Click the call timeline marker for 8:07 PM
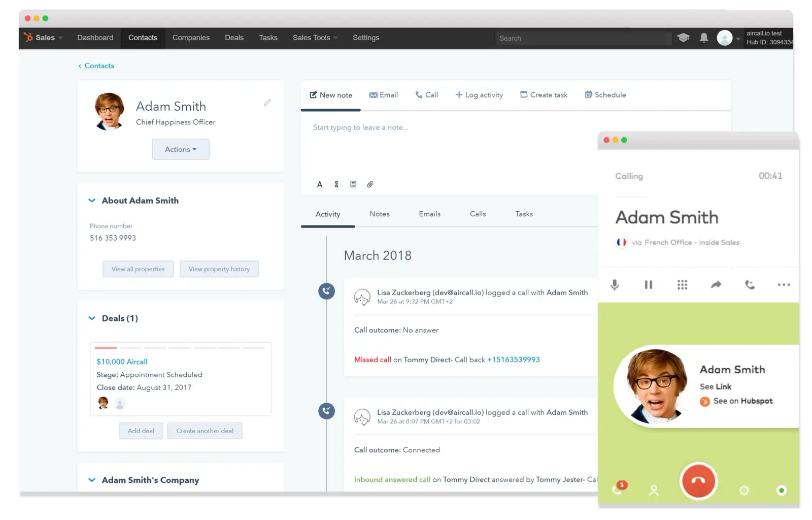Image resolution: width=812 pixels, height=520 pixels. pyautogui.click(x=326, y=411)
